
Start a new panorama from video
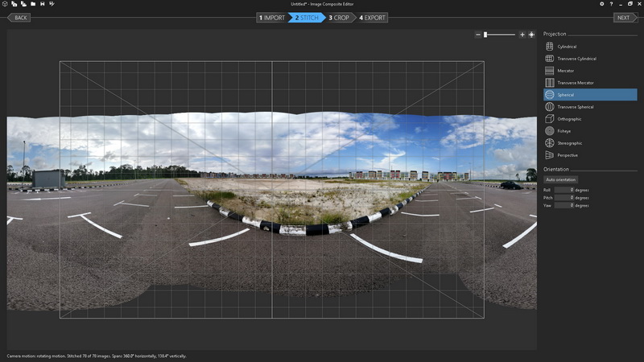click(x=24, y=4)
